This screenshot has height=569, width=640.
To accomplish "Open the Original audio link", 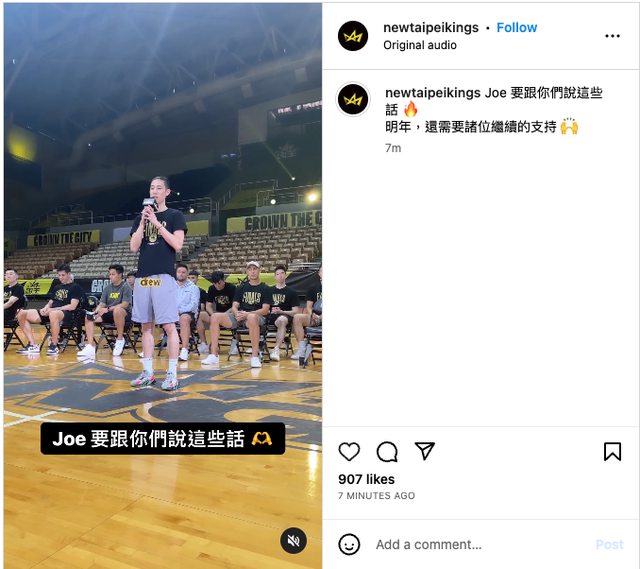I will [420, 45].
